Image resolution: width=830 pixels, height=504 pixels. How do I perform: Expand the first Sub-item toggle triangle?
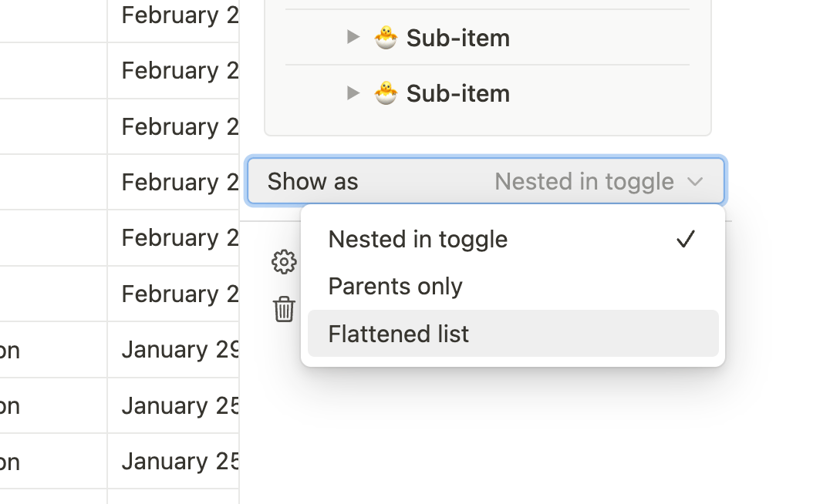(x=353, y=37)
